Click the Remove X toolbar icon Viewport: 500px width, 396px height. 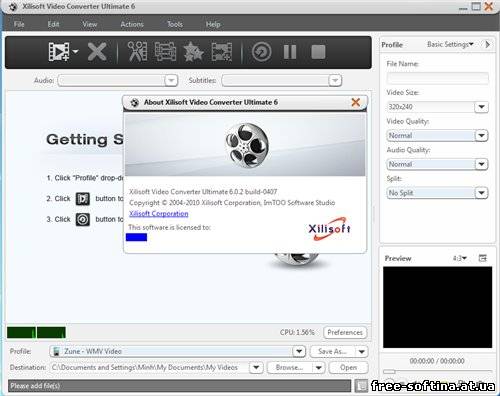[x=97, y=52]
